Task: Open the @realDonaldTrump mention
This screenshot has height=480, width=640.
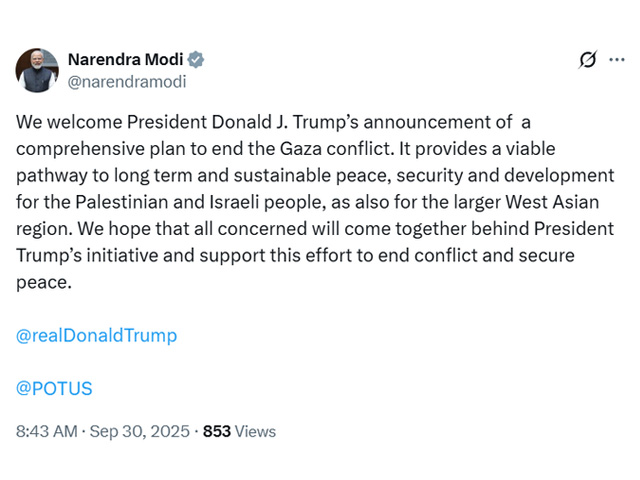Action: click(x=97, y=336)
